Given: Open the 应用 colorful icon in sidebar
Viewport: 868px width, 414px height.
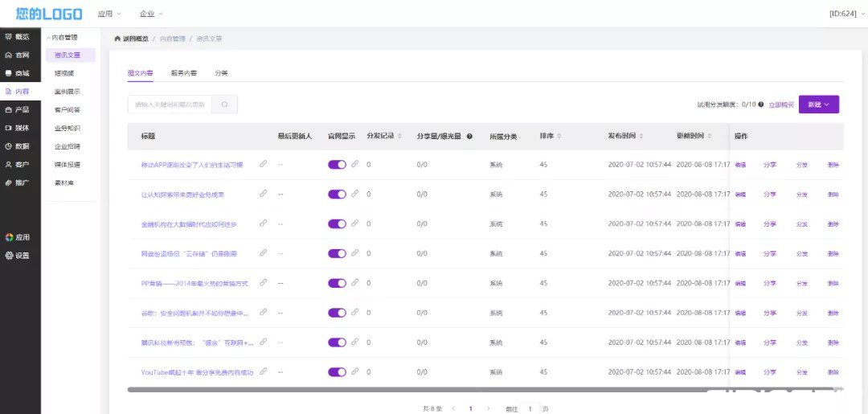Looking at the screenshot, I should coord(9,237).
